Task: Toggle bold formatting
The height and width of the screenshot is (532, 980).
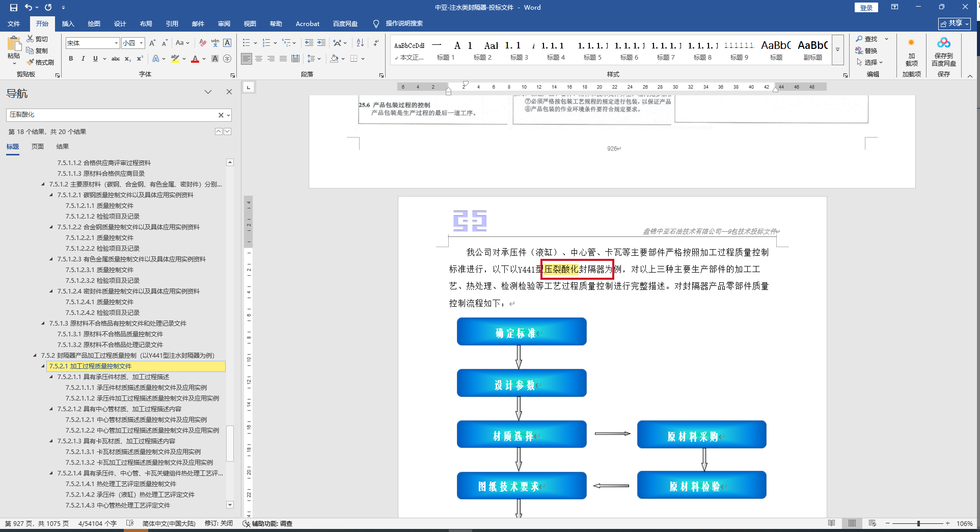Action: pos(71,59)
